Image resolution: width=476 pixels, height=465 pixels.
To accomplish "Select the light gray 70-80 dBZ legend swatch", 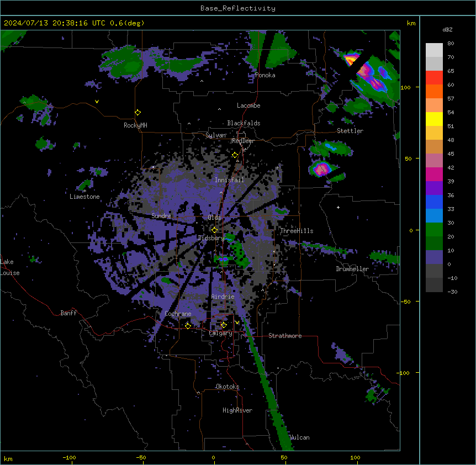I will 434,50.
